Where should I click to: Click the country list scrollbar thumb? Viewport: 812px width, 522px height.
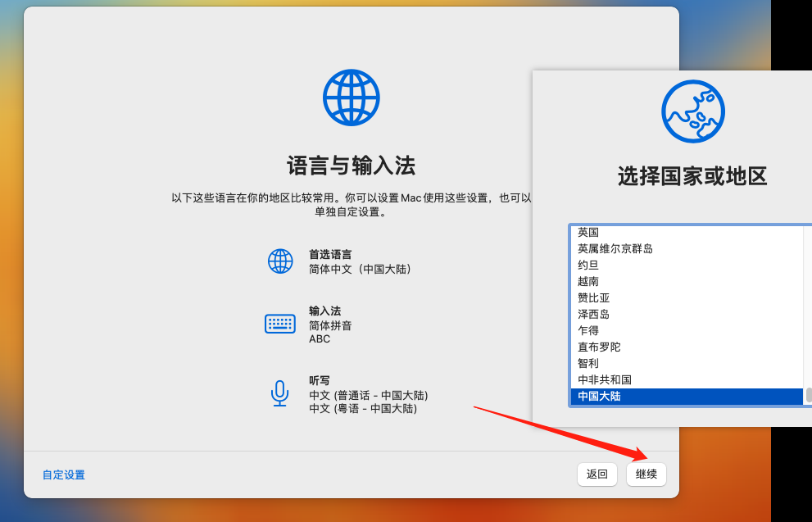point(808,396)
